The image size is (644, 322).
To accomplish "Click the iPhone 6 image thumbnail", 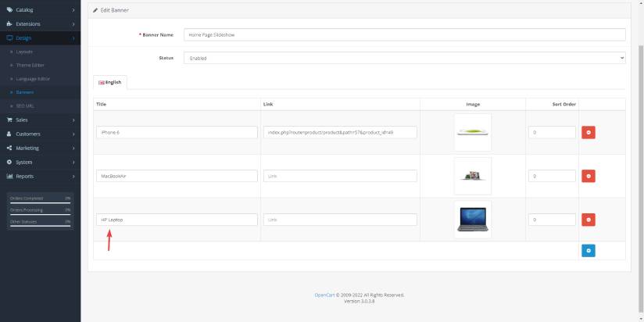I will [x=472, y=133].
